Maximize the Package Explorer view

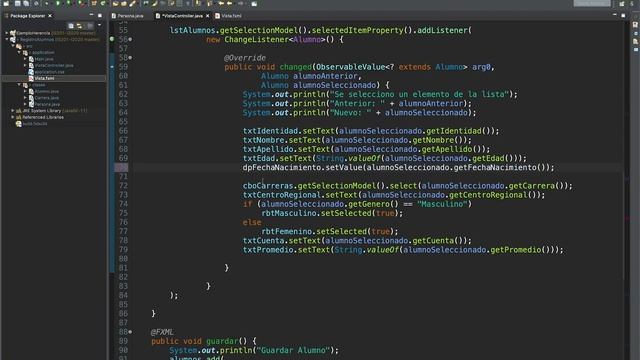(100, 16)
